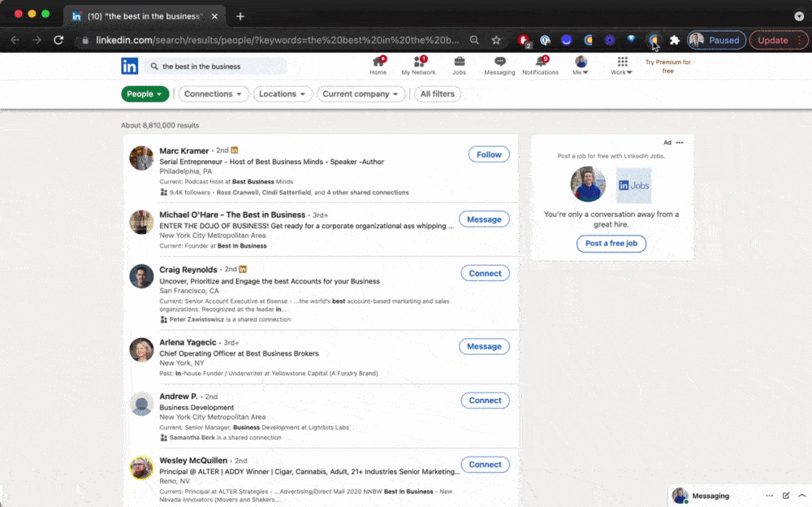Click the red extension icon with badge 2
Screen dimensions: 812x507
point(524,41)
